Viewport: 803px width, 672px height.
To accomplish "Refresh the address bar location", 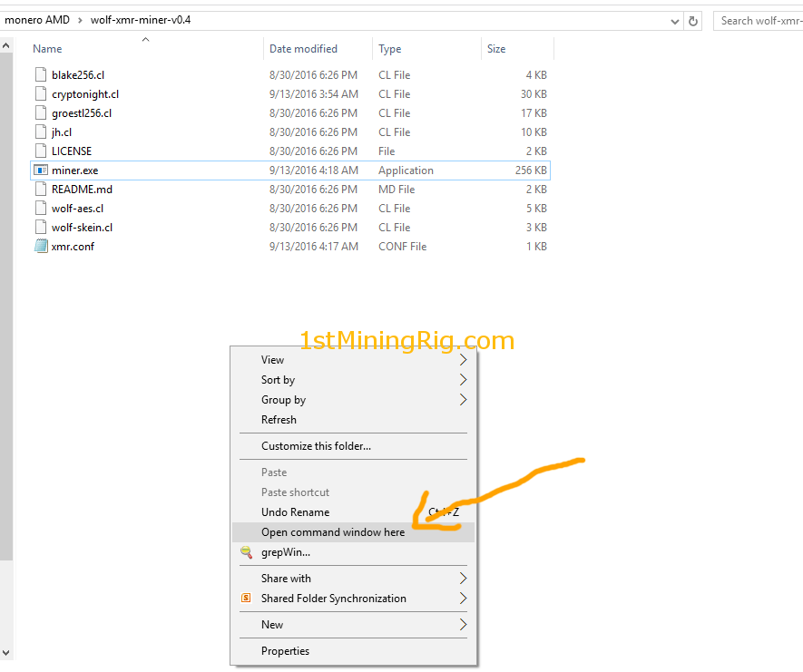I will [x=693, y=21].
